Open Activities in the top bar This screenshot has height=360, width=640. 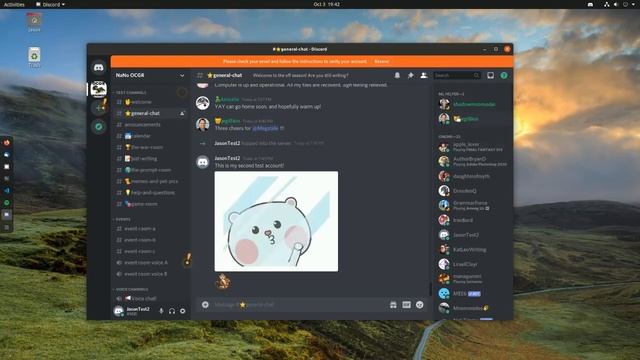(14, 4)
